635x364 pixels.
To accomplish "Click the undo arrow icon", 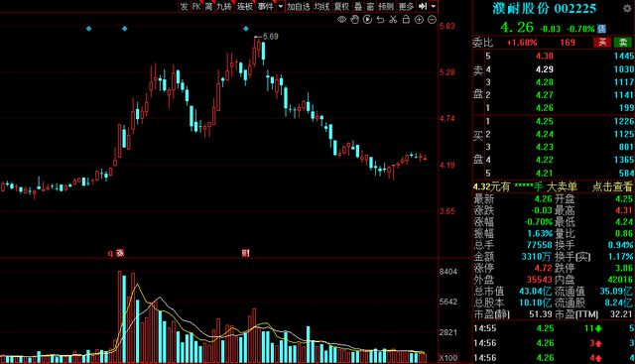I will [380, 20].
